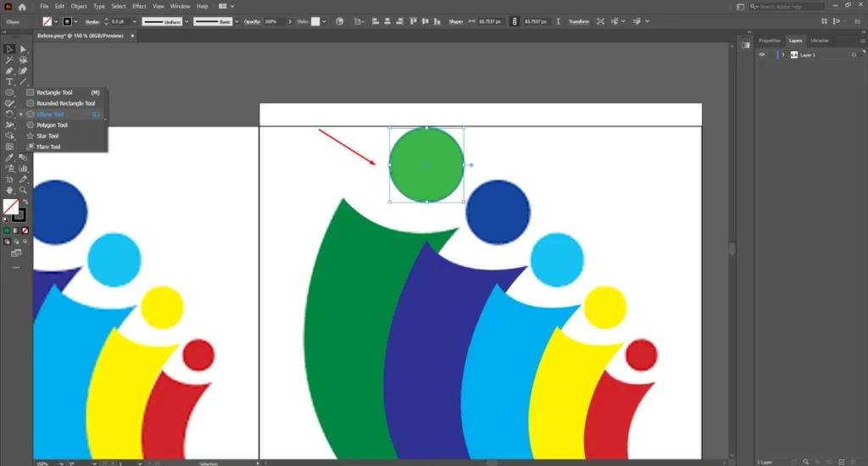
Task: Pick the Magic Wand tool
Action: tap(9, 60)
